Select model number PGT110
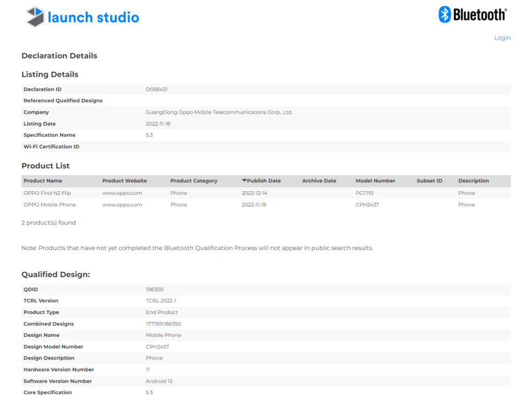532x397 pixels. [x=364, y=193]
